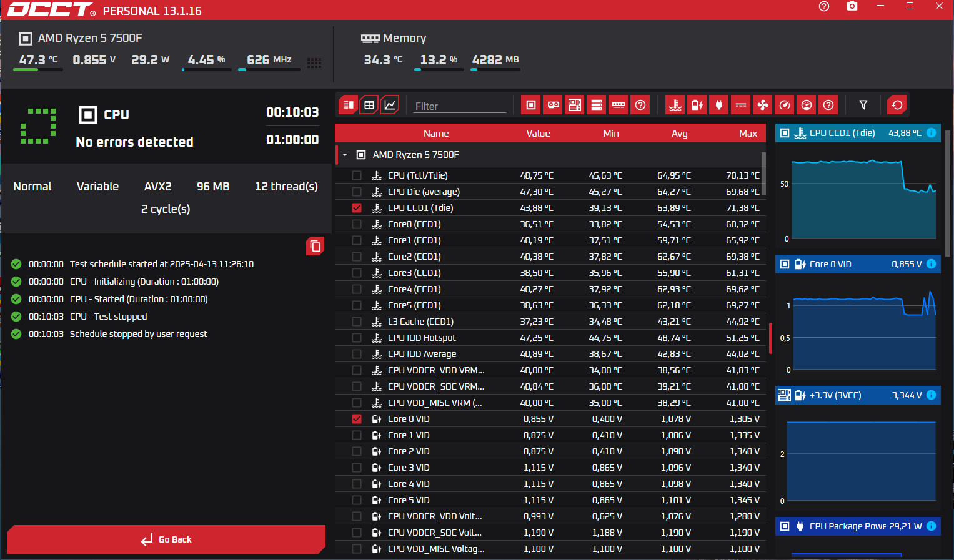Click the sensor Filter text field
The height and width of the screenshot is (560, 954).
pos(460,106)
